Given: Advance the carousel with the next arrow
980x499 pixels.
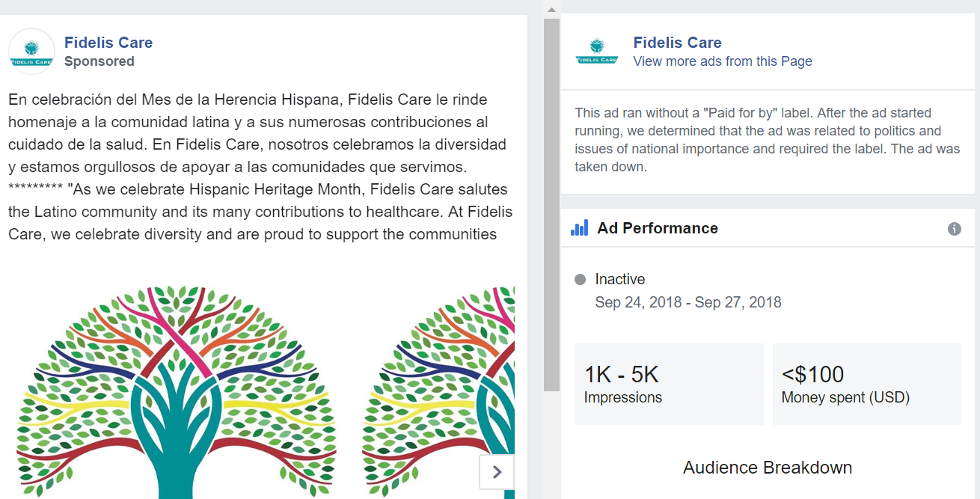Looking at the screenshot, I should click(x=497, y=472).
